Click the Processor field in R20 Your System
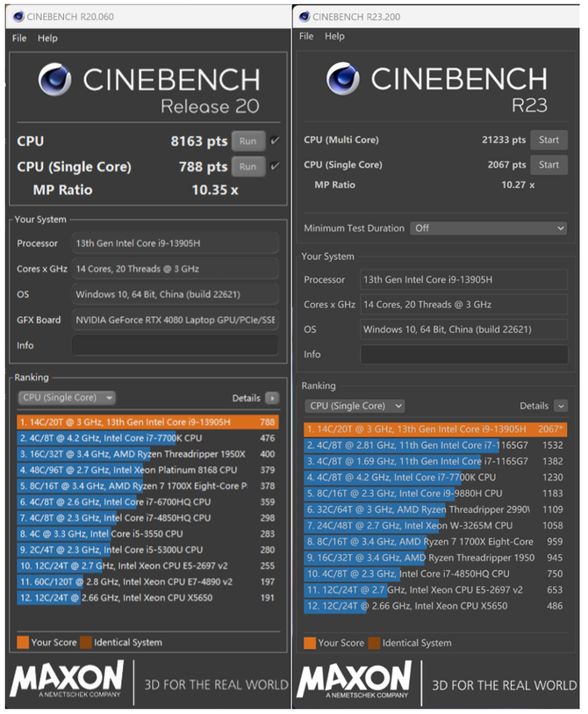588x714 pixels. pyautogui.click(x=176, y=243)
